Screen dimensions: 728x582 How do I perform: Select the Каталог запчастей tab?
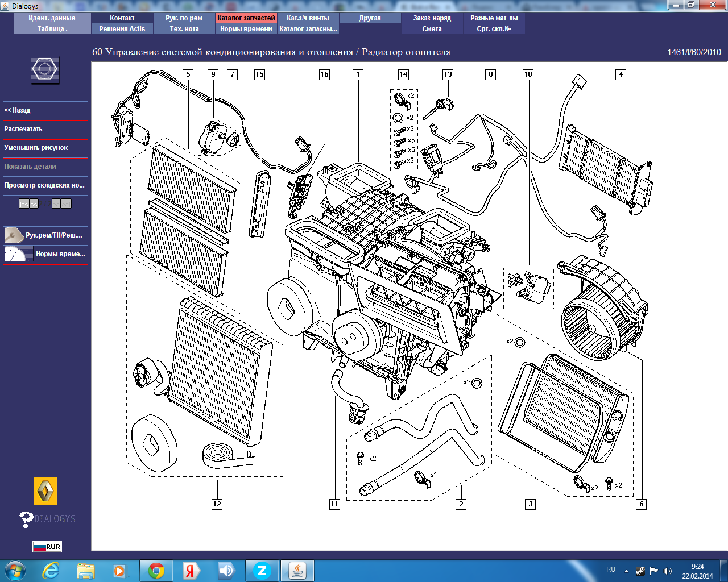(246, 18)
